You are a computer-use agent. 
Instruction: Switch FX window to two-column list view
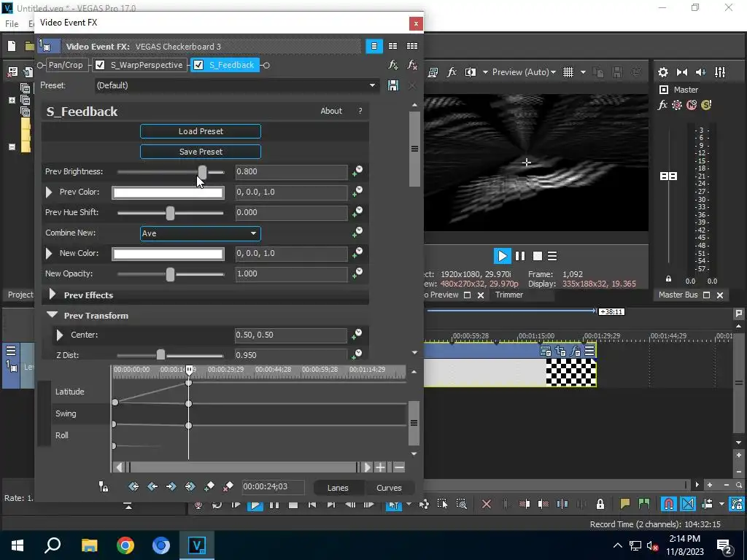pos(392,46)
